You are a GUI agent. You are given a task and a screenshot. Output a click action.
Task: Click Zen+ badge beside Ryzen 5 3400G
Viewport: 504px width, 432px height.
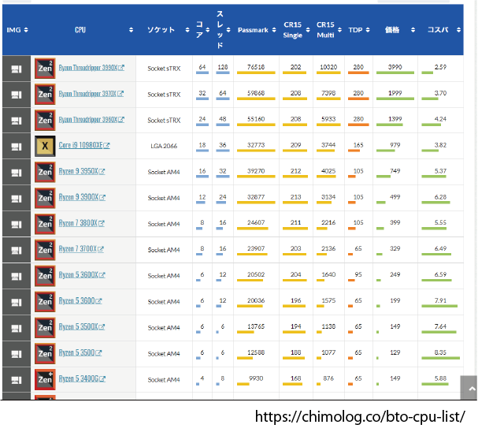click(x=45, y=379)
